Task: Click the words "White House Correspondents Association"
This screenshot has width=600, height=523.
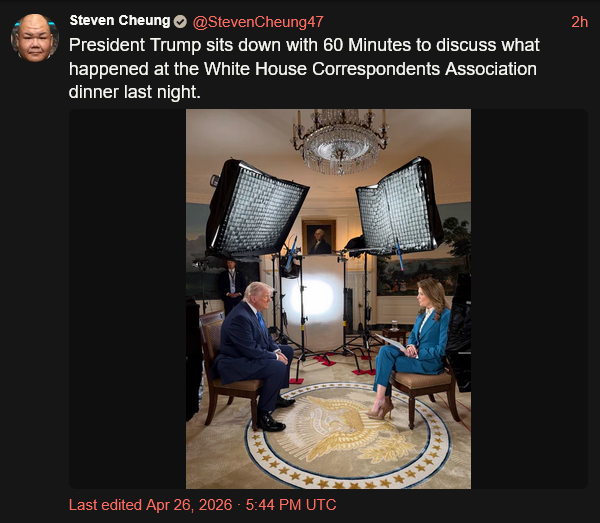Action: (370, 69)
